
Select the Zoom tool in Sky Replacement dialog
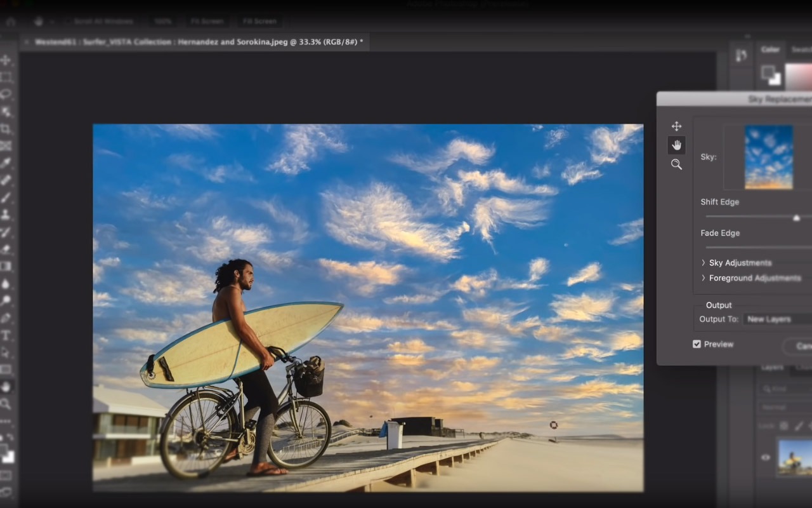(x=676, y=164)
